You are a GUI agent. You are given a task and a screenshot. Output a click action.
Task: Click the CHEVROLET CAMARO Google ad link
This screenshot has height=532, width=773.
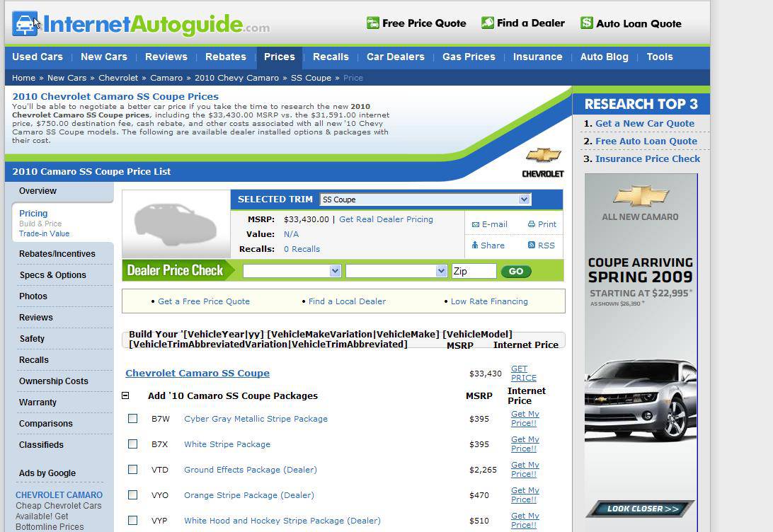point(59,495)
